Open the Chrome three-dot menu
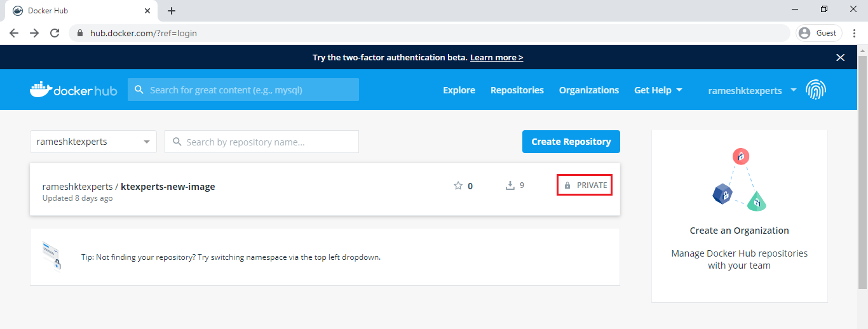This screenshot has height=329, width=868. point(855,33)
